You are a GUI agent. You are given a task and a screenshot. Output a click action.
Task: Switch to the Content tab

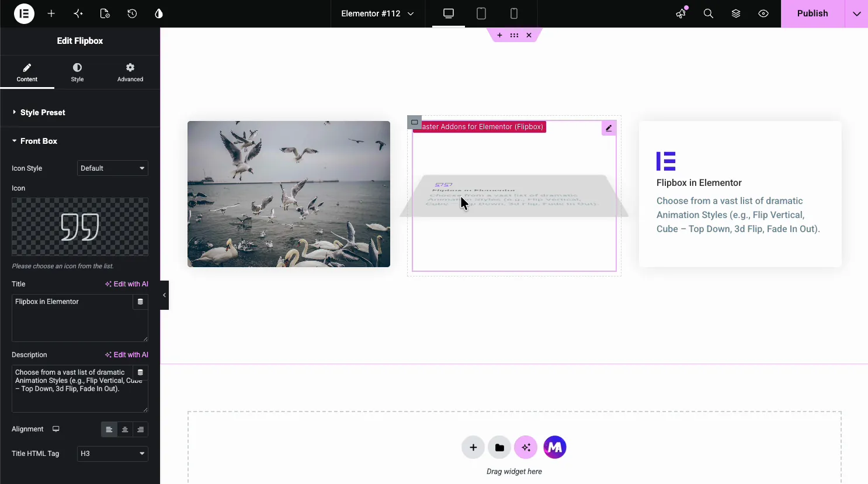pos(27,72)
